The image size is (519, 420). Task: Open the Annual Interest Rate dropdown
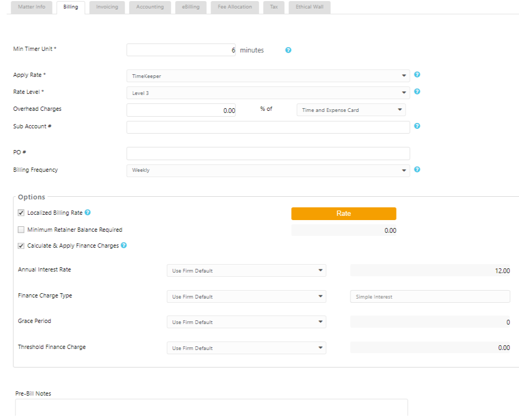coord(246,270)
